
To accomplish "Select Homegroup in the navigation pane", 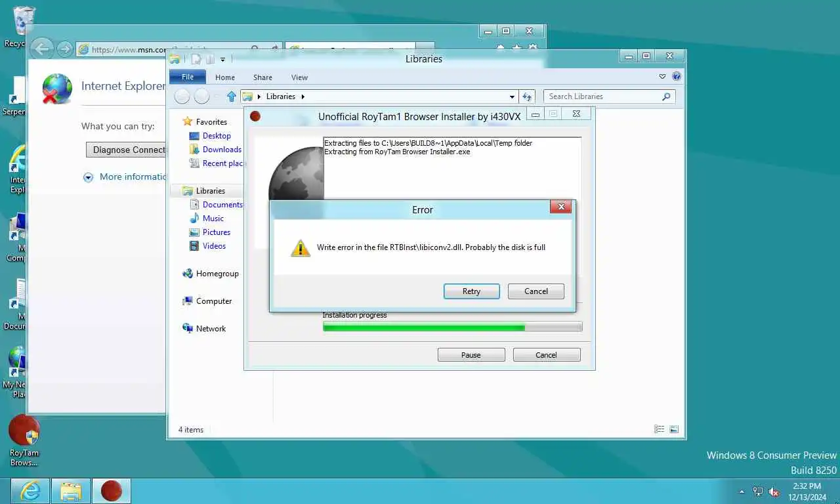I will click(x=217, y=273).
